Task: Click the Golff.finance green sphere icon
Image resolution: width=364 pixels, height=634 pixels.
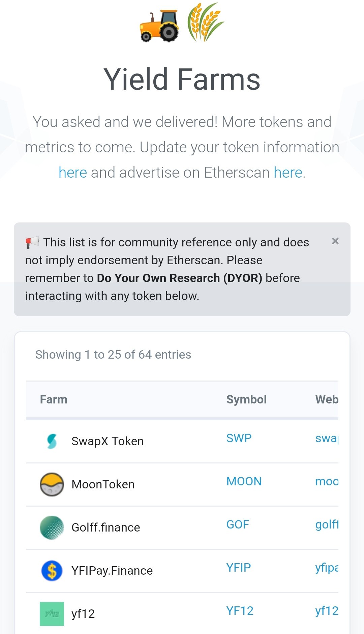Action: point(52,527)
